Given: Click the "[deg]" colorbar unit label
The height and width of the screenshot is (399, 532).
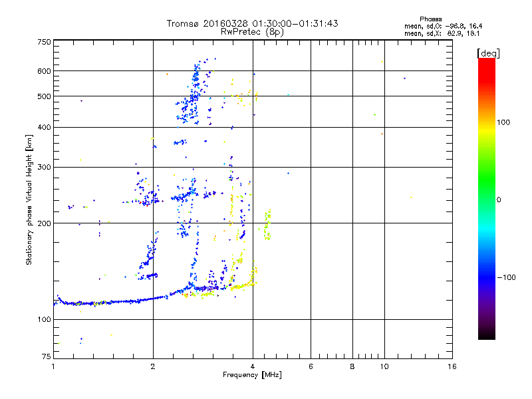Looking at the screenshot, I should click(488, 54).
